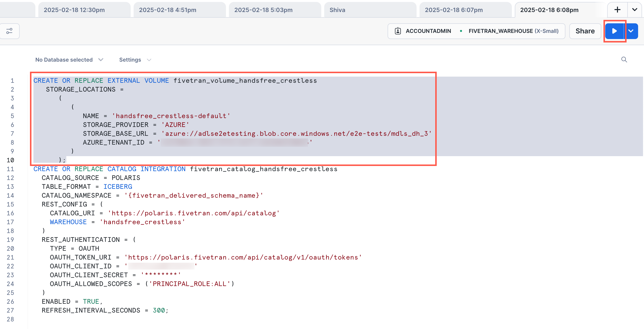Click OAUTH type value on line 20
The height and width of the screenshot is (329, 644).
(89, 248)
